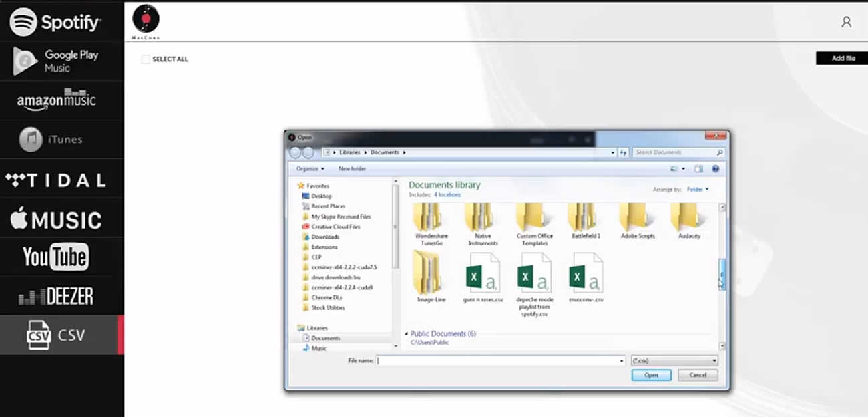Select the Extensions folder shortcut

pyautogui.click(x=320, y=247)
